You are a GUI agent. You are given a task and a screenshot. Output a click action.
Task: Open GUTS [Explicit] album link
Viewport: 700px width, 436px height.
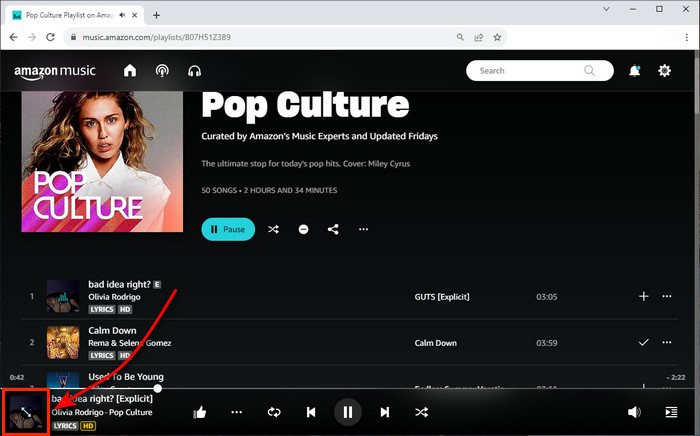(x=442, y=297)
